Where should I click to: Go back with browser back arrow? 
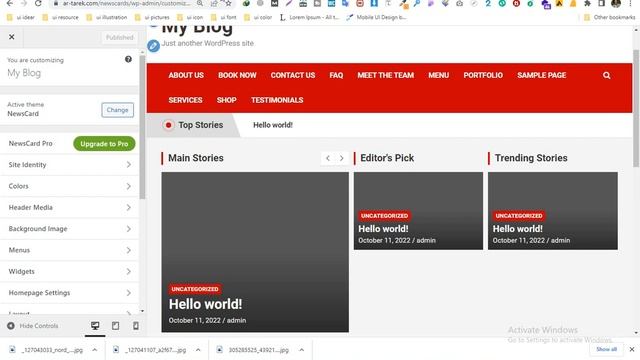pos(10,3)
